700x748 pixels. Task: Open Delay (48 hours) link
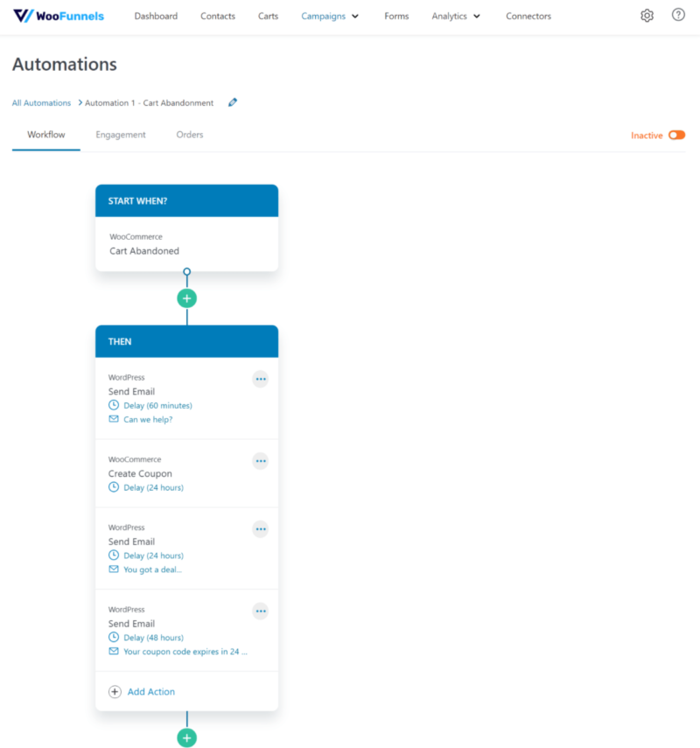click(154, 638)
